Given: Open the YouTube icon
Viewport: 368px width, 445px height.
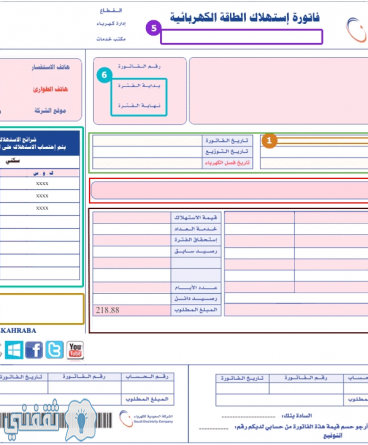Looking at the screenshot, I should click(x=75, y=350).
